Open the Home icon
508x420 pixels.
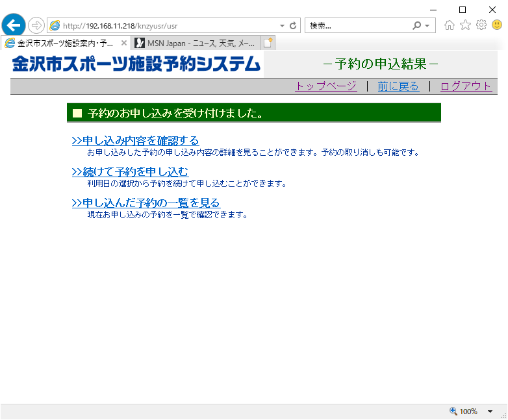(450, 25)
